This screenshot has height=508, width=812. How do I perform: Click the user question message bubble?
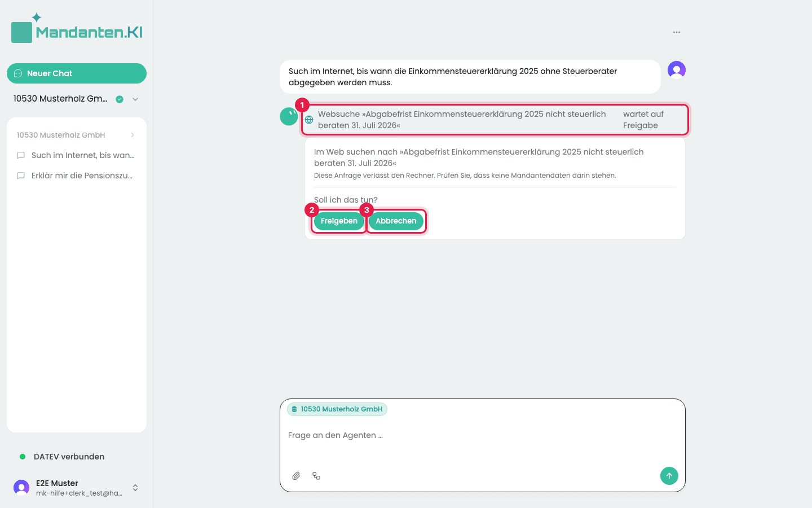pyautogui.click(x=470, y=77)
